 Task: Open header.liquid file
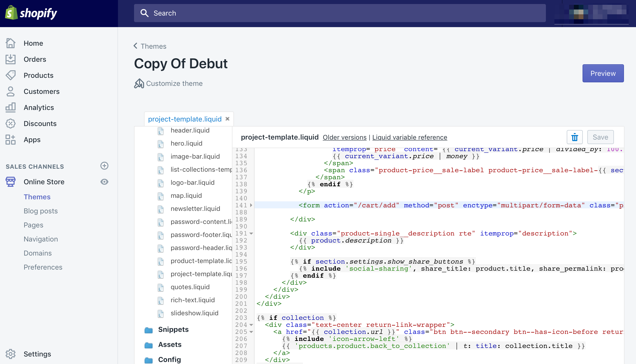click(x=190, y=130)
